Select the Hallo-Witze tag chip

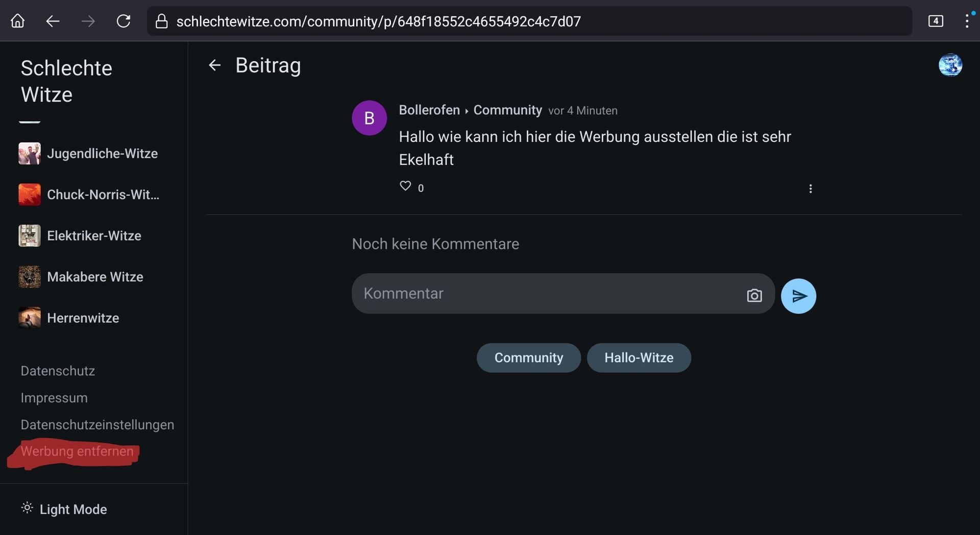coord(639,358)
